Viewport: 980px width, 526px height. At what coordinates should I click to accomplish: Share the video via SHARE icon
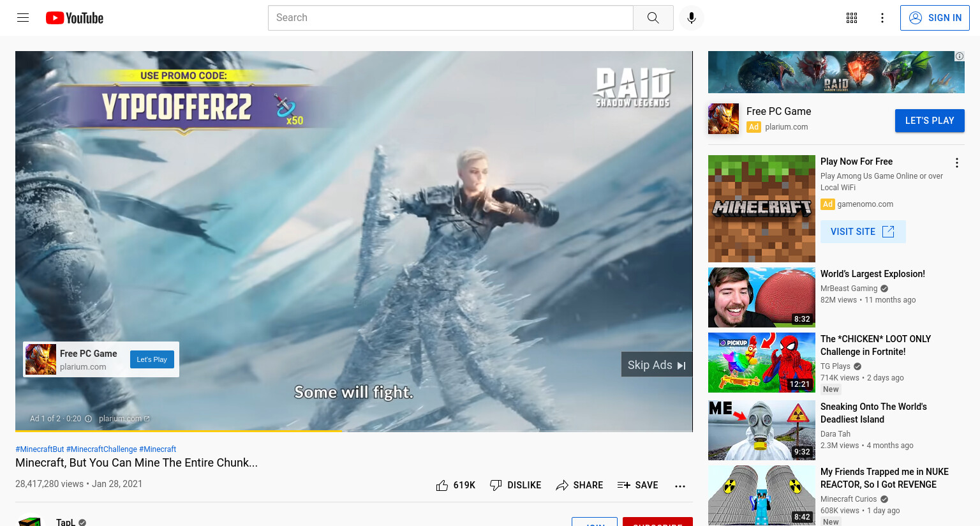(562, 485)
